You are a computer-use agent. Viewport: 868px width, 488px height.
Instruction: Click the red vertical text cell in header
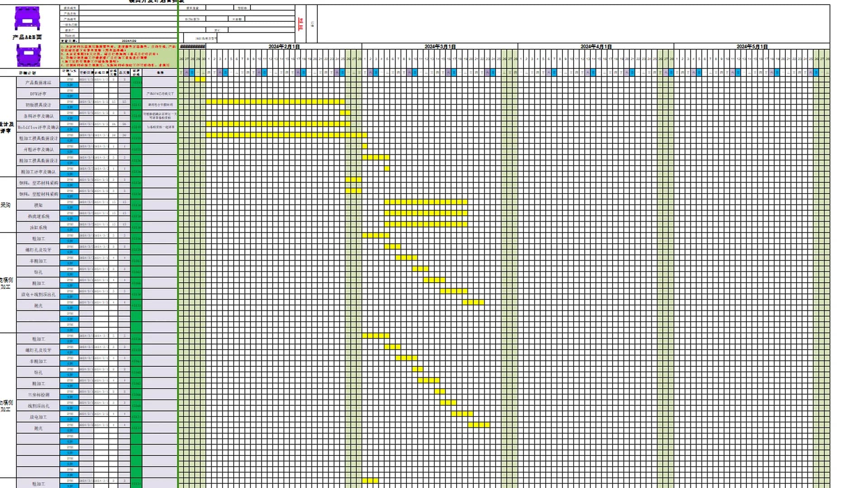pyautogui.click(x=301, y=24)
